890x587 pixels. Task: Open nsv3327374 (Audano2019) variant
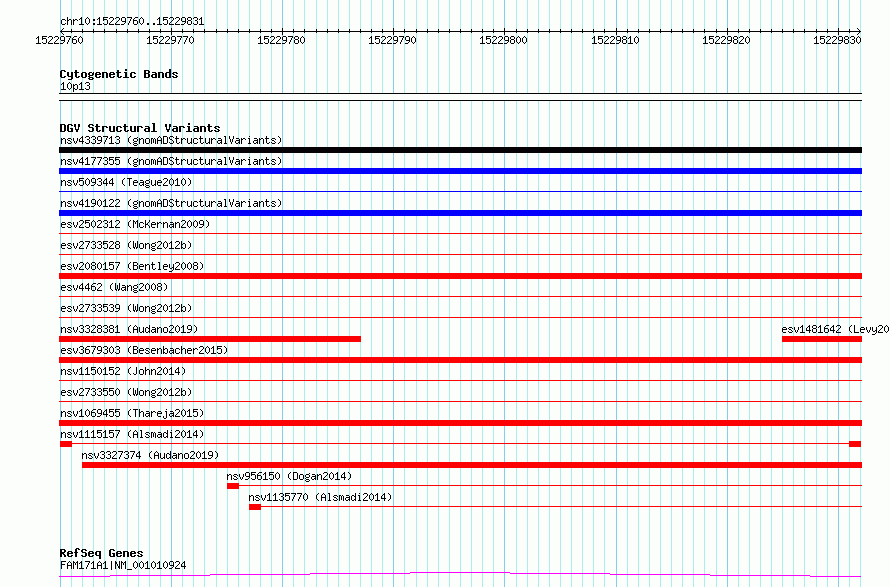coord(150,455)
